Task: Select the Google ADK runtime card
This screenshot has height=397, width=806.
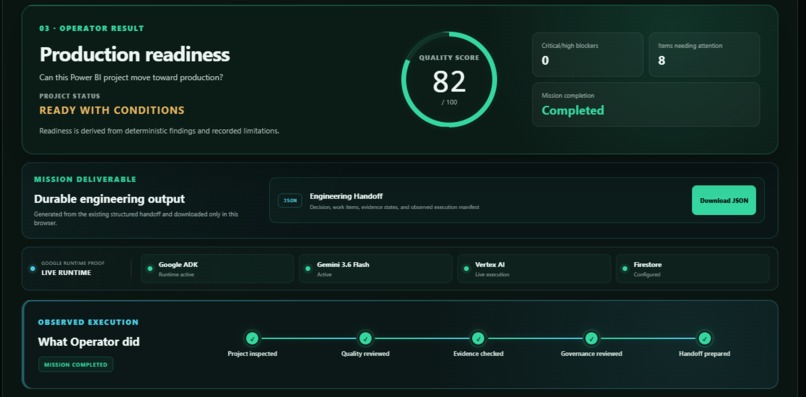Action: coord(217,268)
